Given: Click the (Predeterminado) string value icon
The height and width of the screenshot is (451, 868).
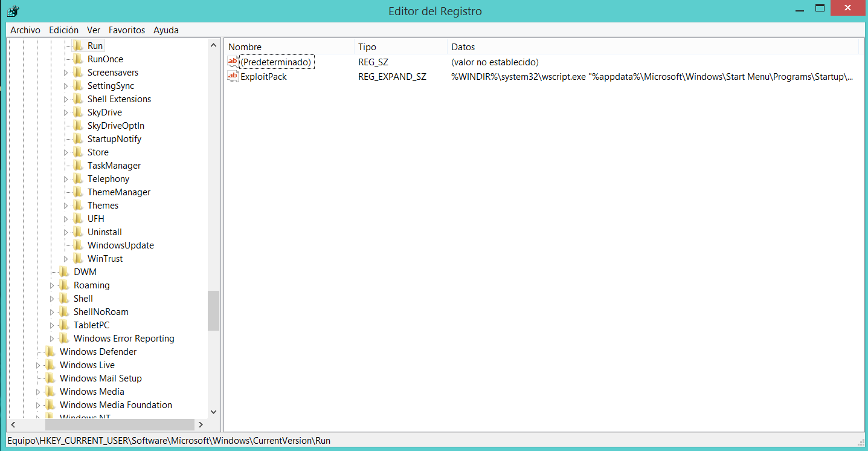Looking at the screenshot, I should click(x=233, y=62).
